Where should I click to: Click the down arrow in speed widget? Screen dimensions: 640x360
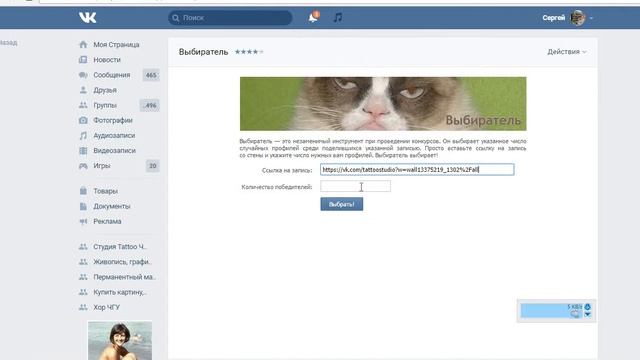(587, 314)
